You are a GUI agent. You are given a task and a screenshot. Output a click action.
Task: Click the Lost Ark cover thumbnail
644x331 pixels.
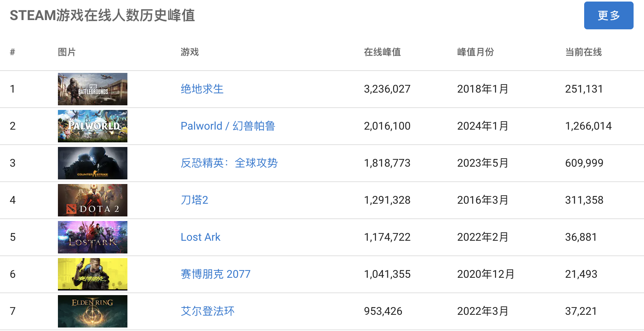point(93,237)
